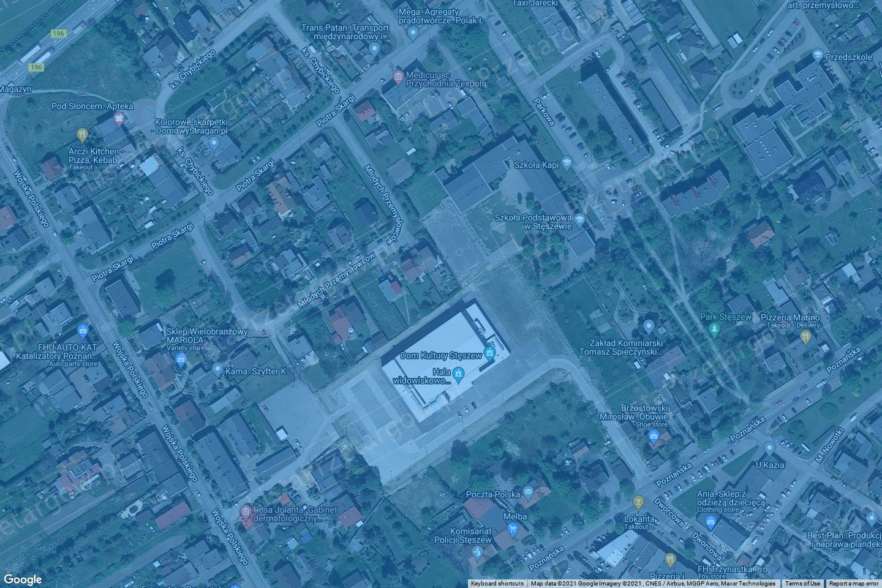Open the Sklep Wielobranżowy MARIOLA pin
Screen dimensions: 882x588
pos(180,360)
